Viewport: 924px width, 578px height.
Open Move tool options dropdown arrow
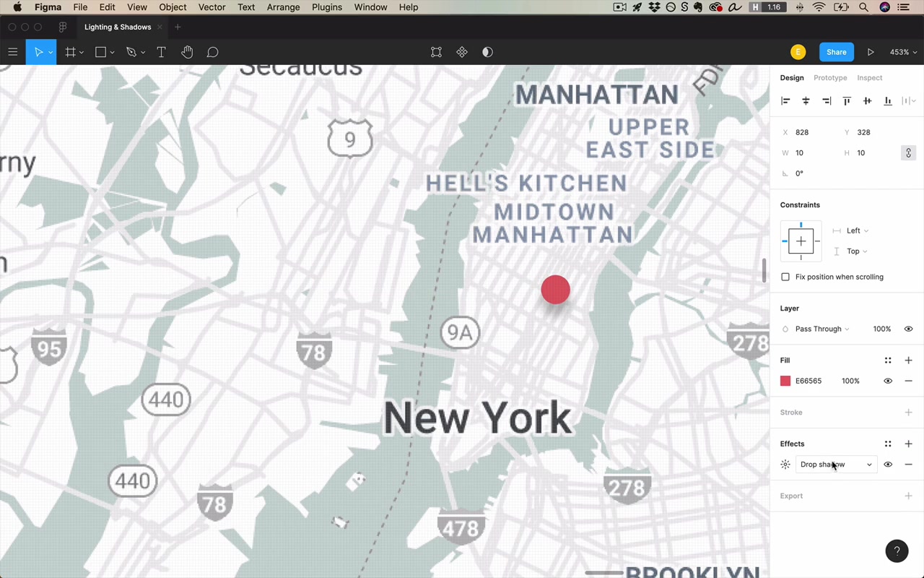tap(51, 53)
